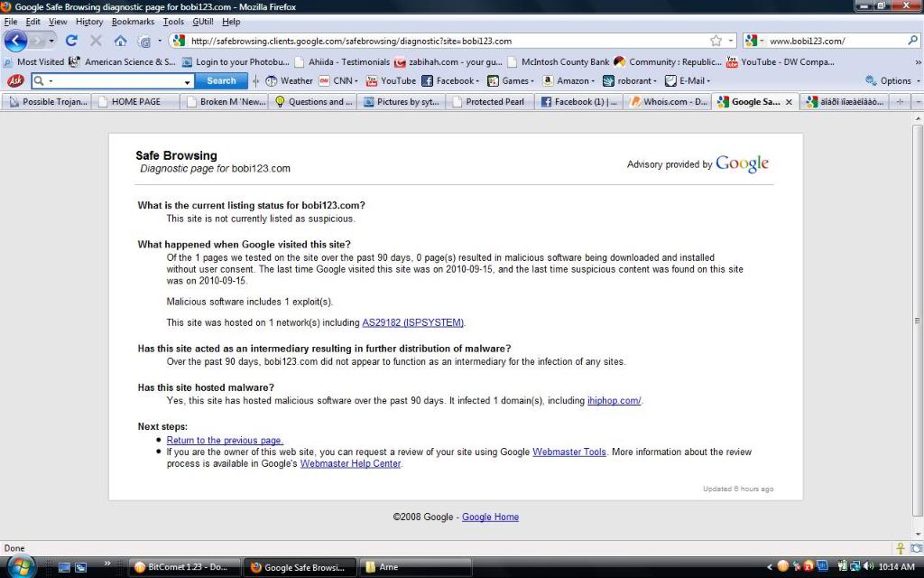Switch to the Facebook (1) tab

(578, 101)
